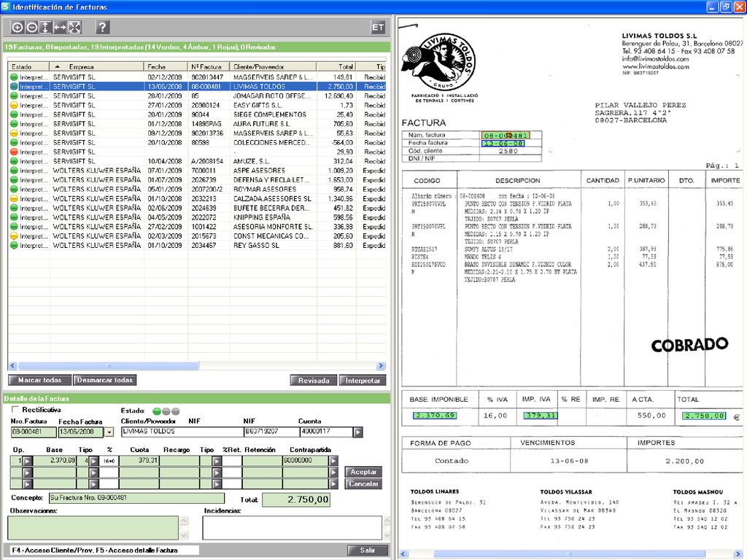Open the Op. arrow on the second detail line
The width and height of the screenshot is (747, 560).
(x=28, y=472)
